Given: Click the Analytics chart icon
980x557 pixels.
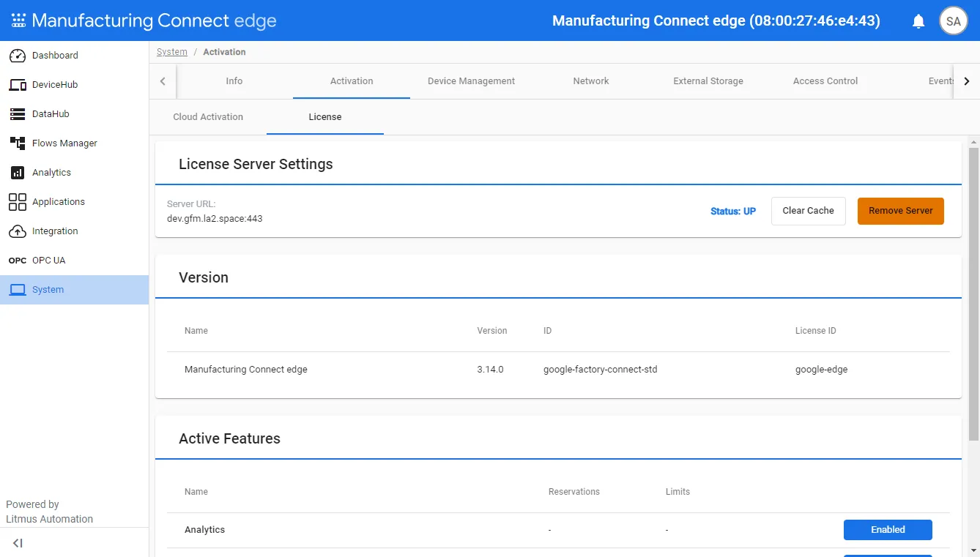Looking at the screenshot, I should coord(18,173).
